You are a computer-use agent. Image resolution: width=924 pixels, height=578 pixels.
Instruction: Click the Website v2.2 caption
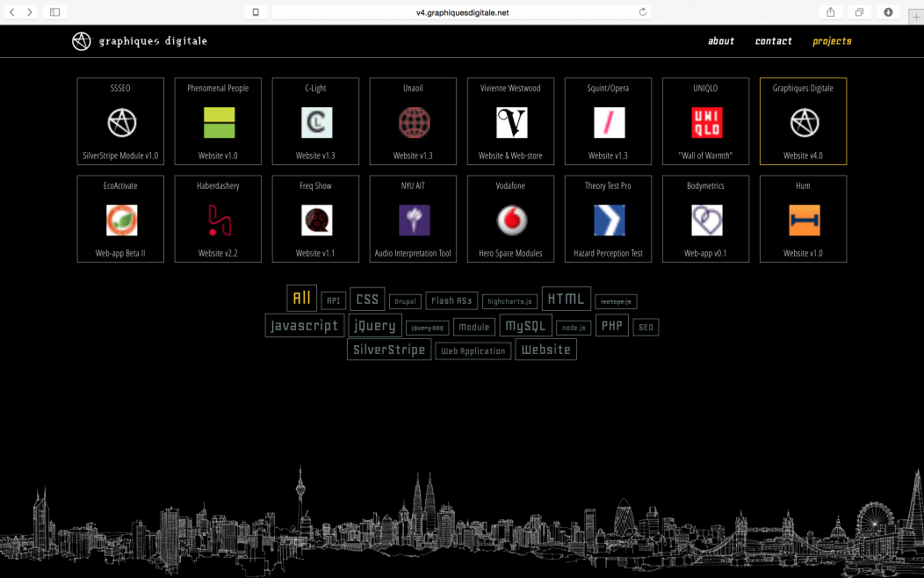click(x=218, y=253)
